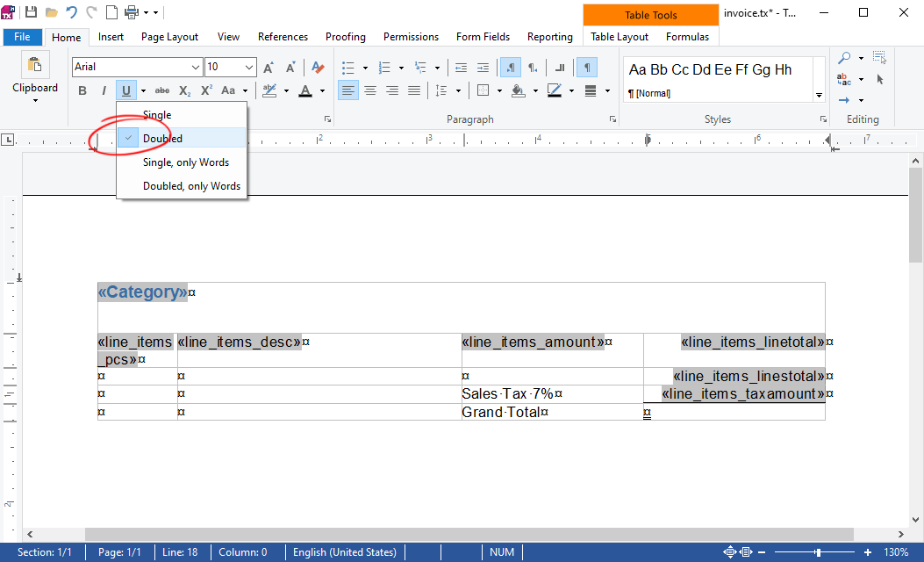Insert a bulleted list
Screen dimensions: 924x562
(x=348, y=68)
